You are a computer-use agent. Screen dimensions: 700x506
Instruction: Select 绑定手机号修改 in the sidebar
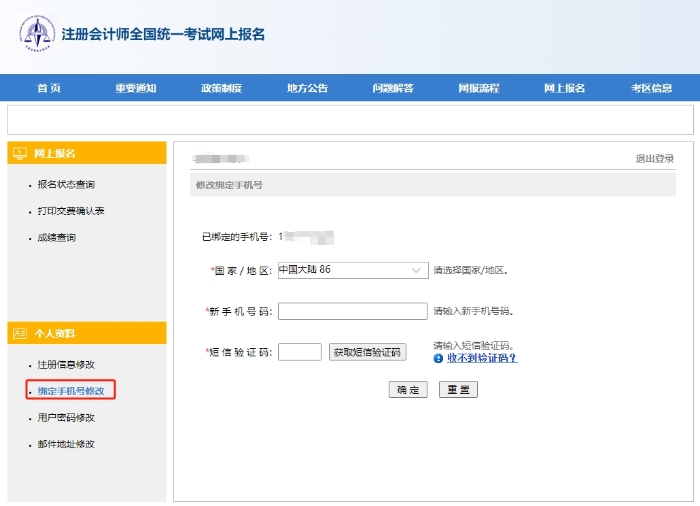point(70,391)
